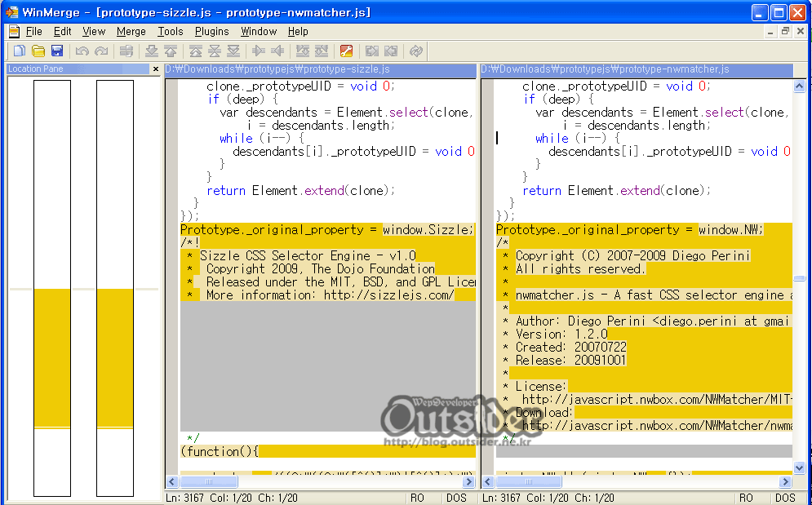The height and width of the screenshot is (505, 812).
Task: Open the Plugins menu
Action: coord(212,32)
